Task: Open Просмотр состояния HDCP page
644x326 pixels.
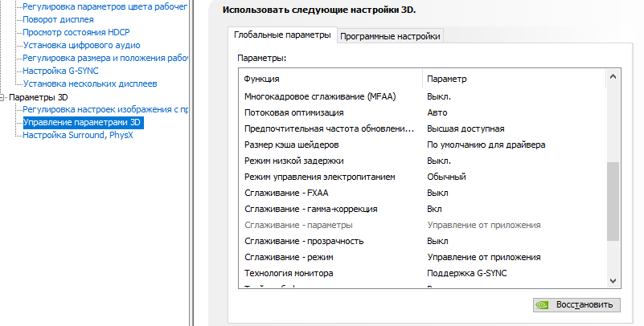Action: coord(76,32)
